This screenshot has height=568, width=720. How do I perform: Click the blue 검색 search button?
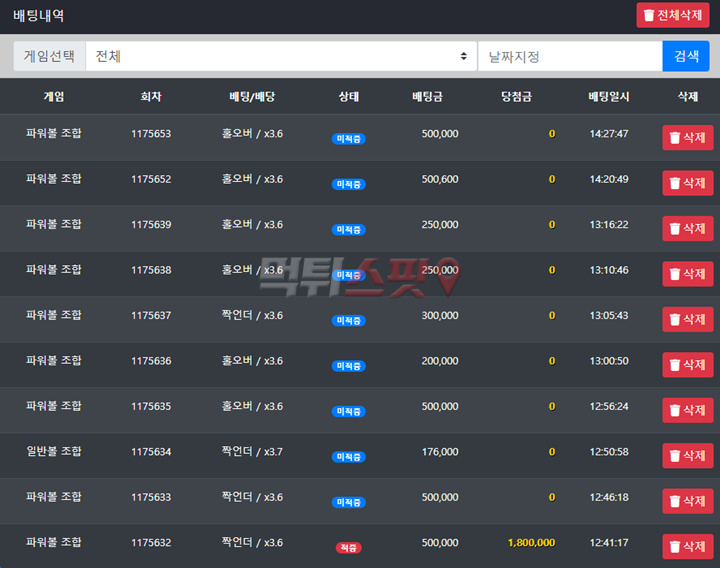coord(686,56)
